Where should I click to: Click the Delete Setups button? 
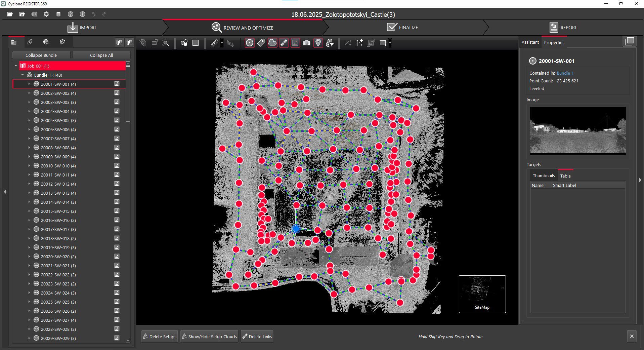(x=160, y=337)
